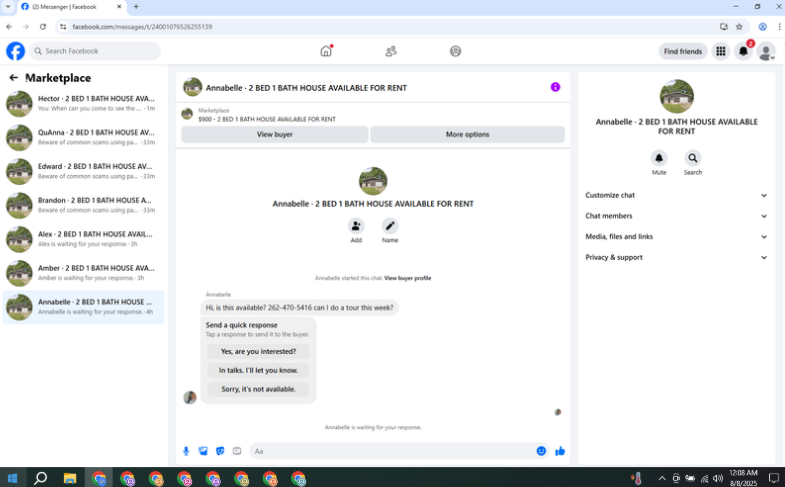Send quick reply 'Sorry, it's not available.'
The image size is (785, 487).
point(258,389)
